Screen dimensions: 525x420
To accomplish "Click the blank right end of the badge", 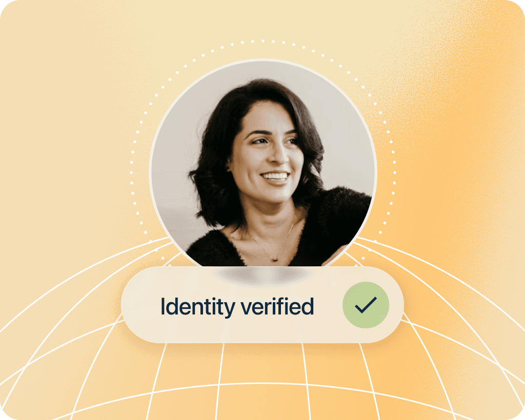I will pos(396,305).
